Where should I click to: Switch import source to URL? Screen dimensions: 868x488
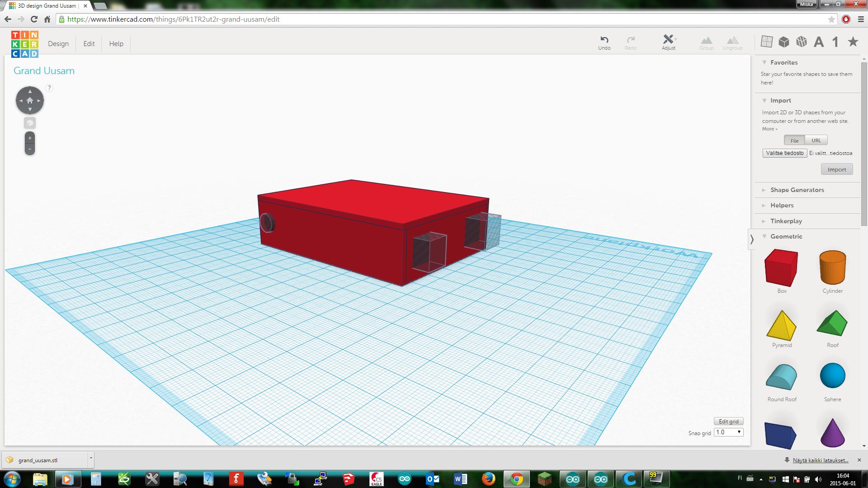[816, 141]
